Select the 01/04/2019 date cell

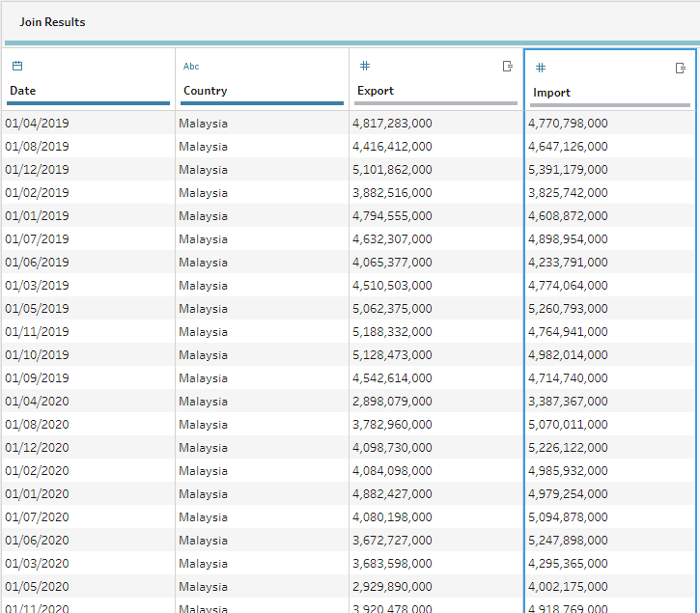[37, 124]
